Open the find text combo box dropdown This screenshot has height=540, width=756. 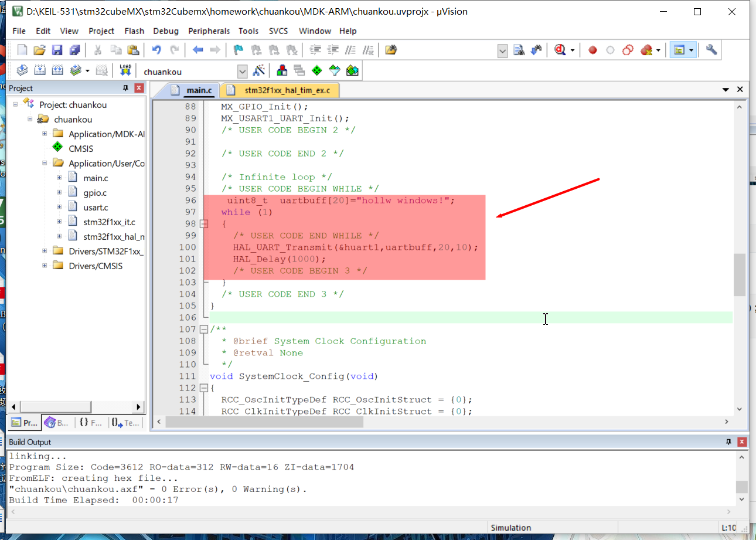coord(502,50)
